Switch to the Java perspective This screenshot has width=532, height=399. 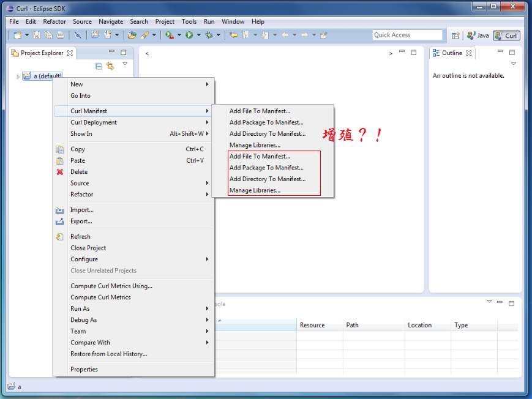(x=478, y=35)
